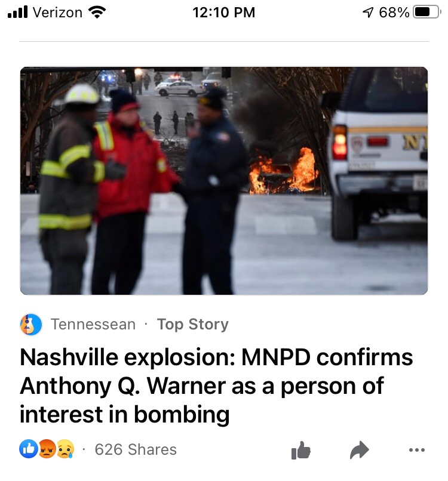The width and height of the screenshot is (448, 481).
Task: Tap the Wi-Fi icon in status bar
Action: click(x=97, y=13)
